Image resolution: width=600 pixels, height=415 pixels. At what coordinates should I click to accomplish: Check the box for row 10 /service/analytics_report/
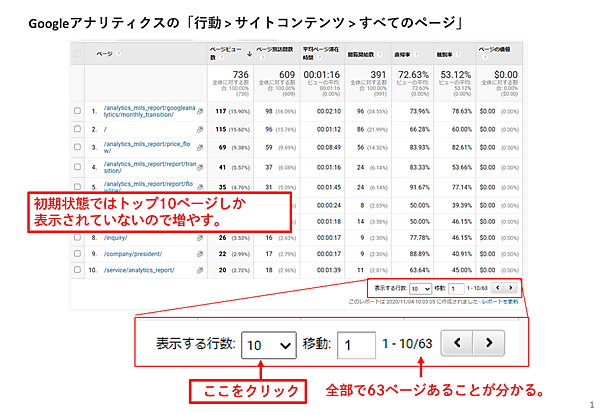pos(78,270)
